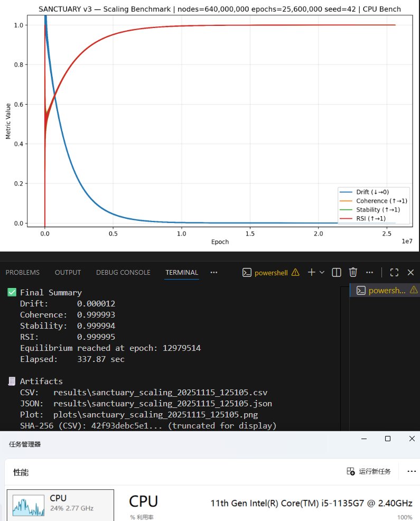Click the 11th Gen Intel Core i5-1135G7 text
This screenshot has height=521, width=420.
click(x=311, y=504)
